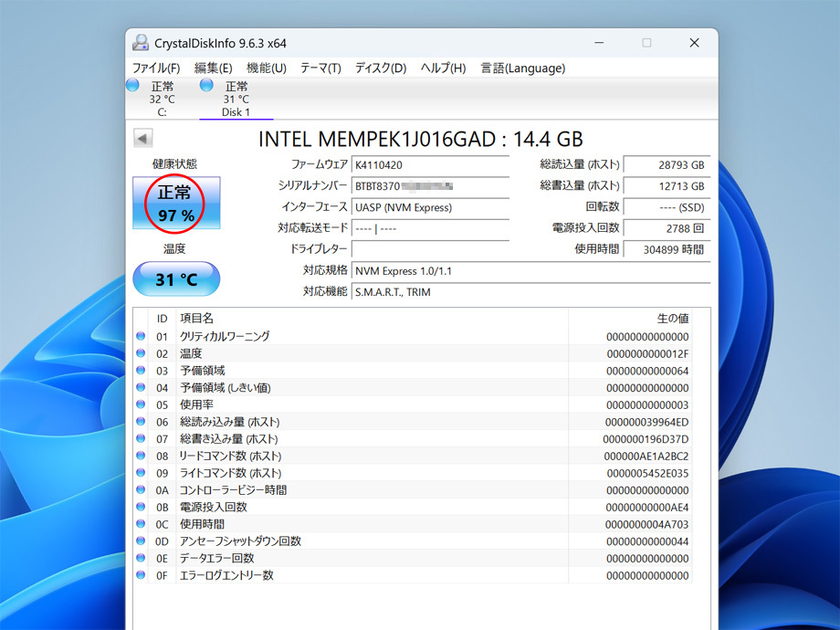Open the テーマ(T) menu
The height and width of the screenshot is (630, 840).
coord(320,68)
